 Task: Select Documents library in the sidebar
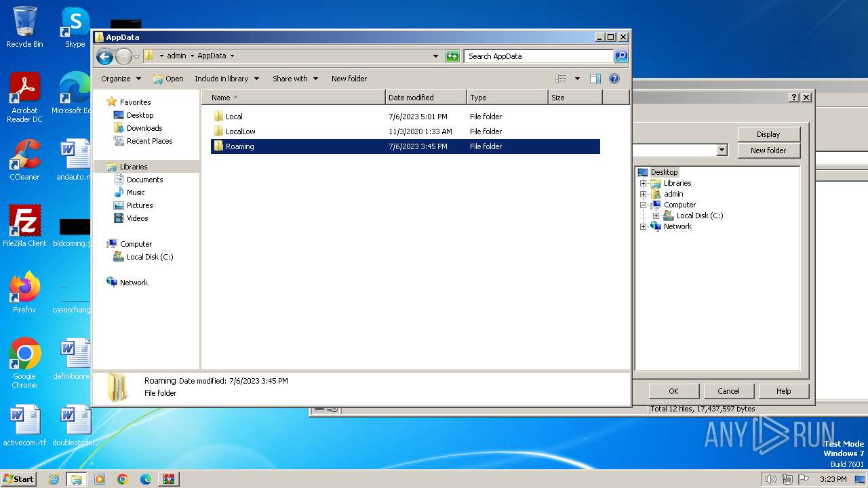(144, 180)
